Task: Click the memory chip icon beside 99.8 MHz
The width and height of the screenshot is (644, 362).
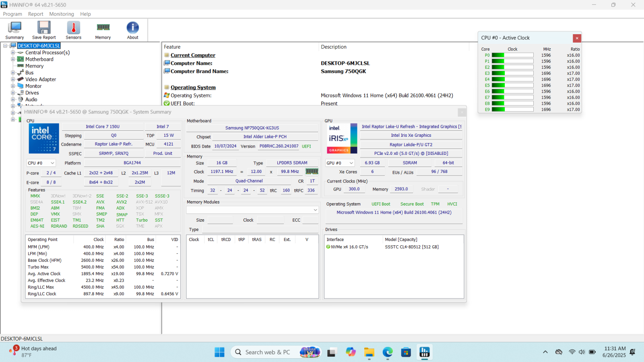Action: [312, 171]
